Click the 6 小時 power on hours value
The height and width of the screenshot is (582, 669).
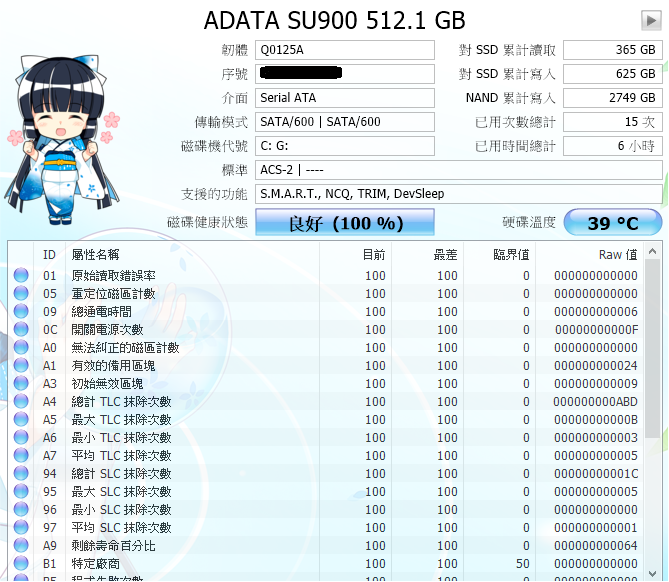613,146
